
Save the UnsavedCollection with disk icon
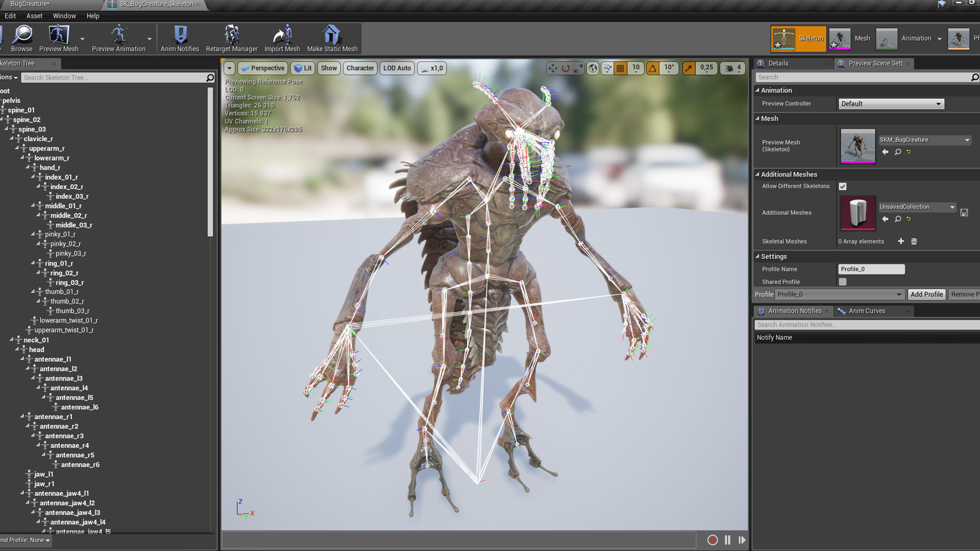click(x=964, y=213)
